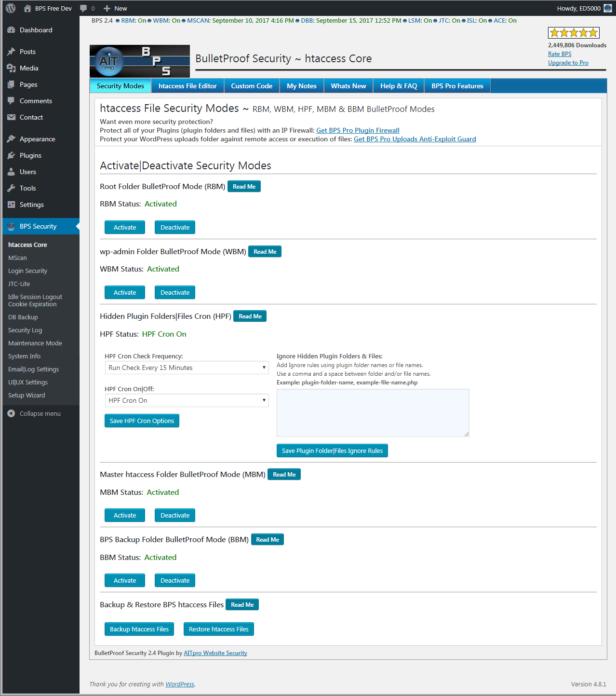Activate Root Folder BulletProof Mode (RBM)
Viewport: 616px width, 696px height.
125,227
